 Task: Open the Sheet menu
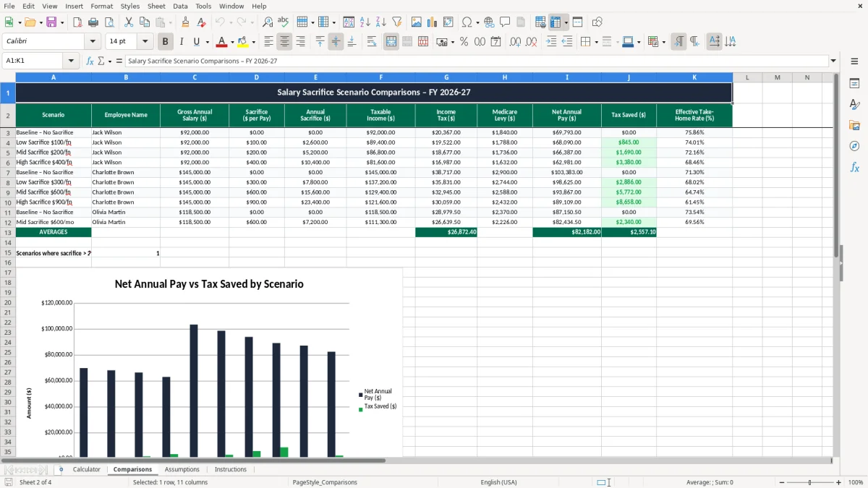click(156, 6)
